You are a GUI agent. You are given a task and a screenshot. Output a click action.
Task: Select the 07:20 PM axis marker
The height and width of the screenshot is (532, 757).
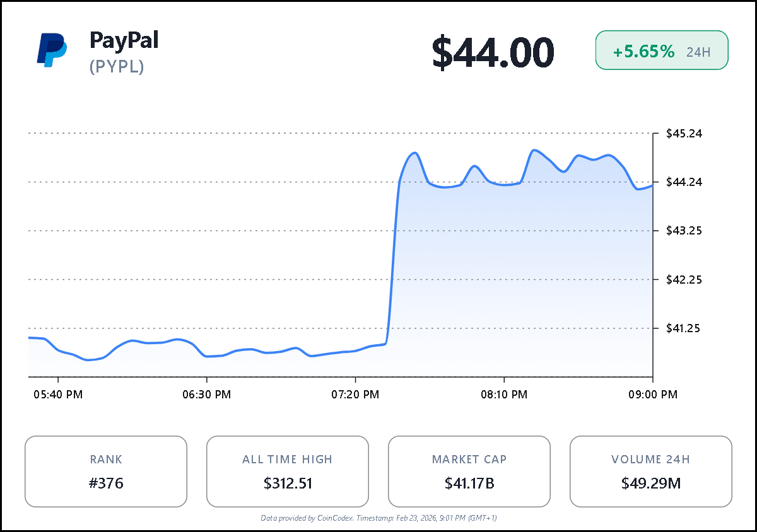356,395
